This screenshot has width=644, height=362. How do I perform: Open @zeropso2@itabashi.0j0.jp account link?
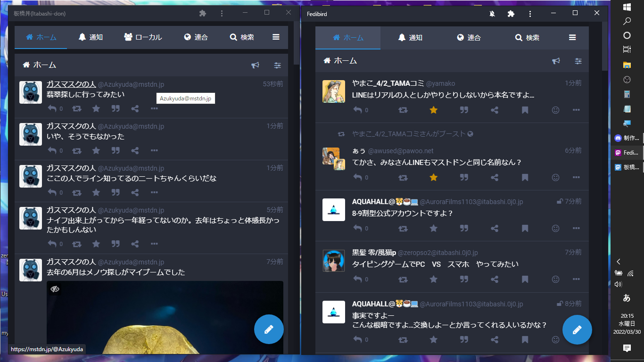point(438,253)
